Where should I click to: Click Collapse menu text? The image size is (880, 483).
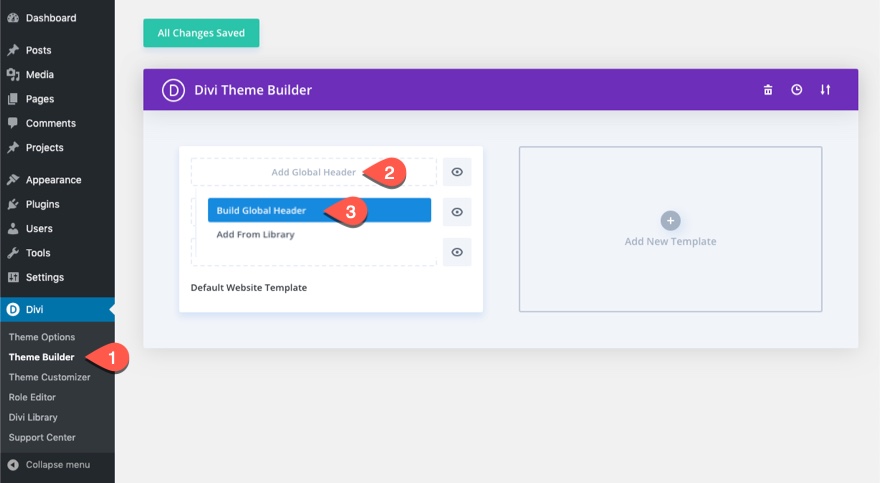point(58,464)
